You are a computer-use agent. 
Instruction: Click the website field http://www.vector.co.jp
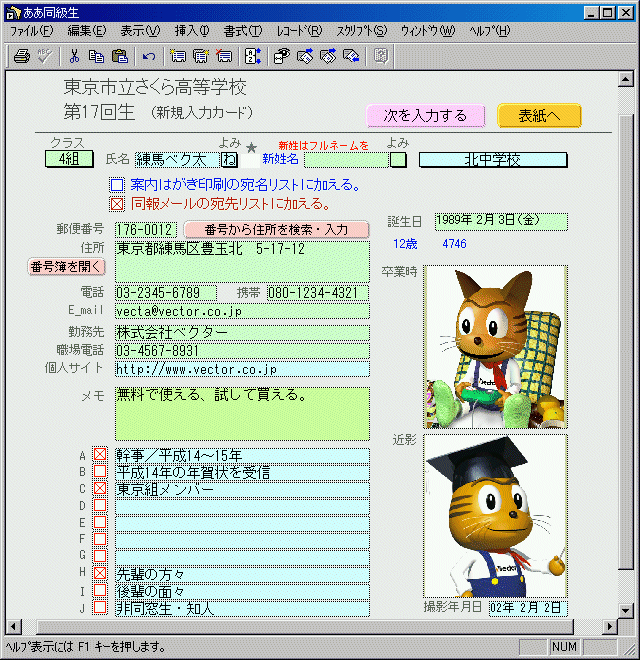pyautogui.click(x=242, y=369)
